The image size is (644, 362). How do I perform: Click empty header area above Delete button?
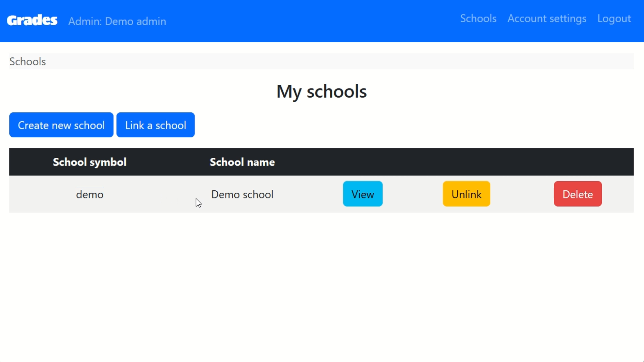pyautogui.click(x=577, y=162)
